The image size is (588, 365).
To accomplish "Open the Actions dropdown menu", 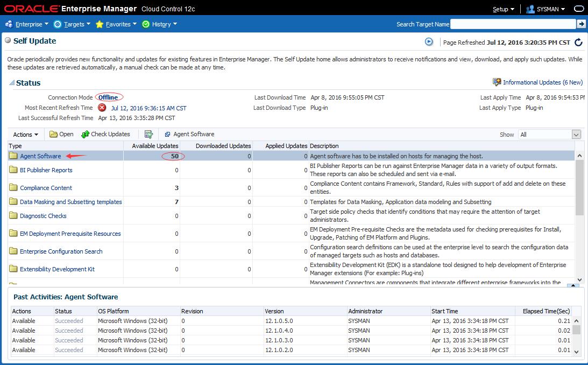I will (x=25, y=134).
